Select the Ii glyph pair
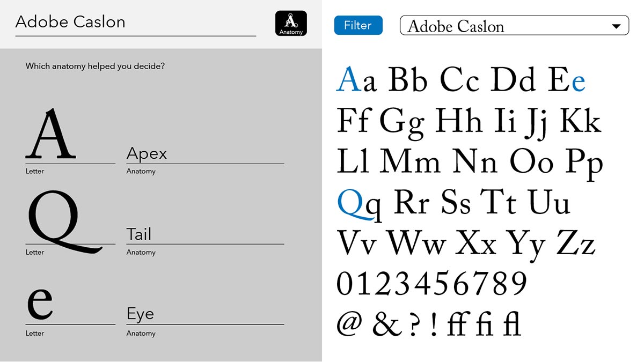The image size is (644, 362). (x=504, y=120)
